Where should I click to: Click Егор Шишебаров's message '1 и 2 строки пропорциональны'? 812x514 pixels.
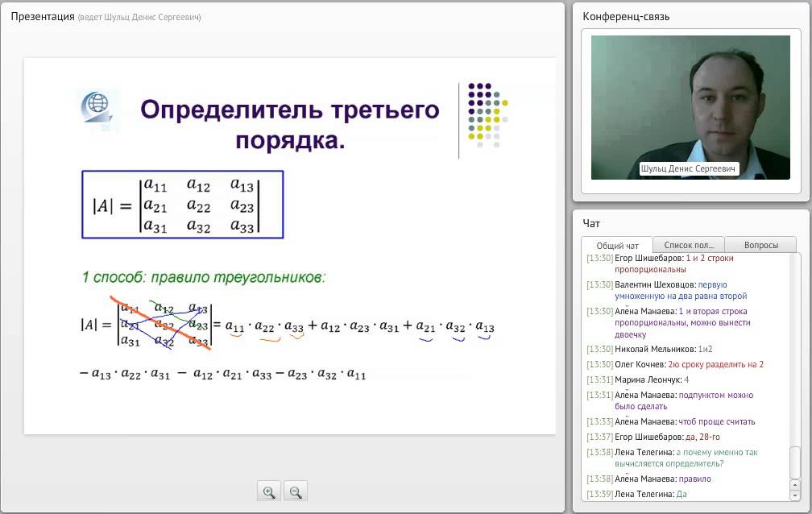coord(674,263)
